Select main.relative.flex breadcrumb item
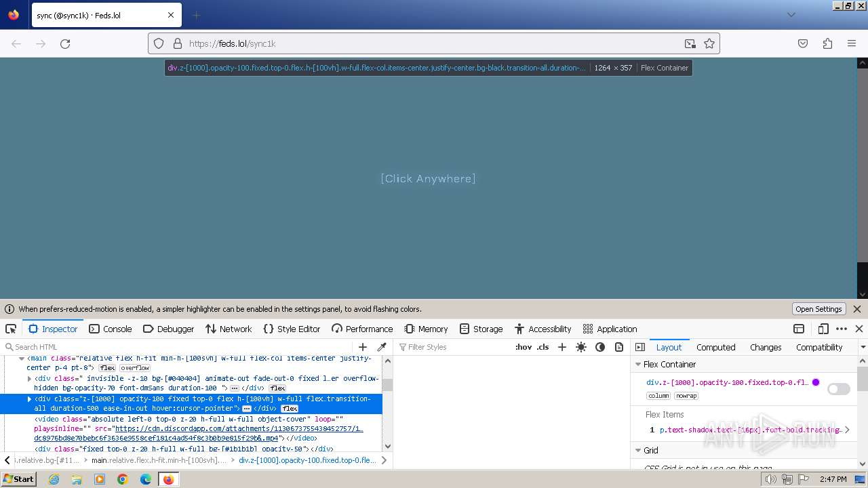Viewport: 868px width, 488px height. coord(159,460)
